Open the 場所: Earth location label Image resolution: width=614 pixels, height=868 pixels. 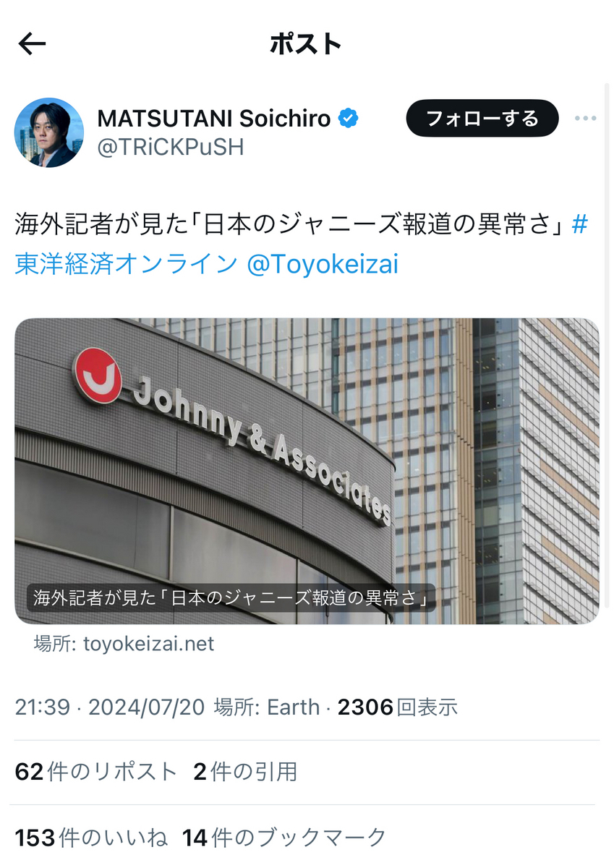tap(267, 707)
